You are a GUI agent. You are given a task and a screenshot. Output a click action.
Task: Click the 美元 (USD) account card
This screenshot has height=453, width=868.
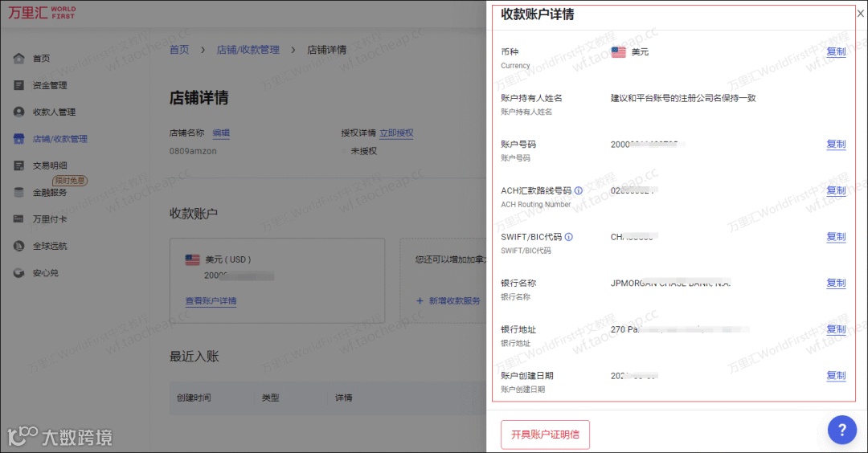(x=277, y=280)
